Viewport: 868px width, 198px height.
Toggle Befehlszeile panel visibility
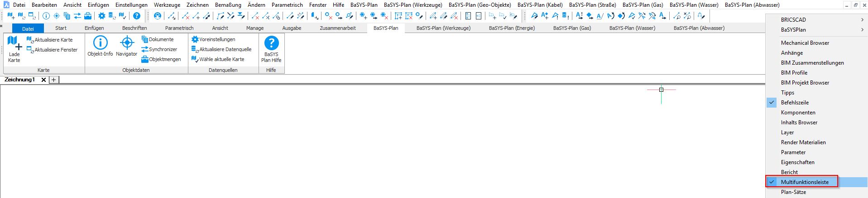pos(794,103)
